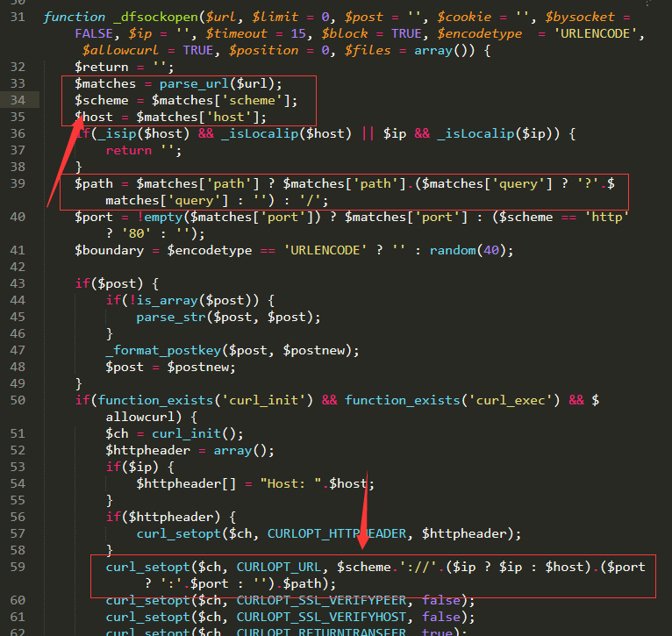Place cursor on the _dfsockopen function name
Viewport: 672px width, 636px height.
pos(155,18)
